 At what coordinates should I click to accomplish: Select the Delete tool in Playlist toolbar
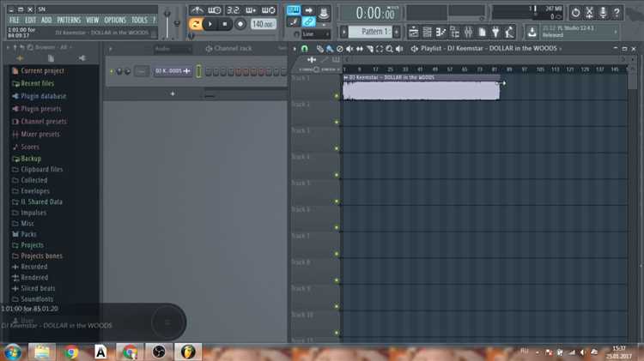point(340,49)
